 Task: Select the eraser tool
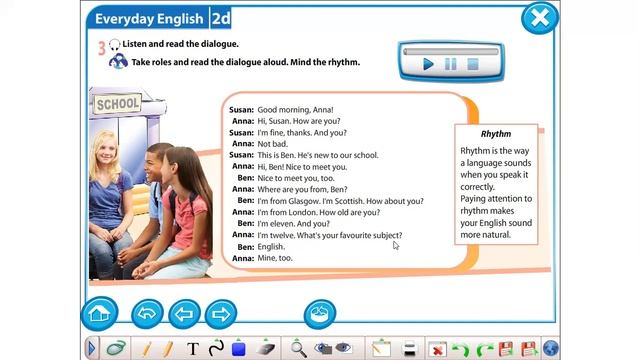266,348
